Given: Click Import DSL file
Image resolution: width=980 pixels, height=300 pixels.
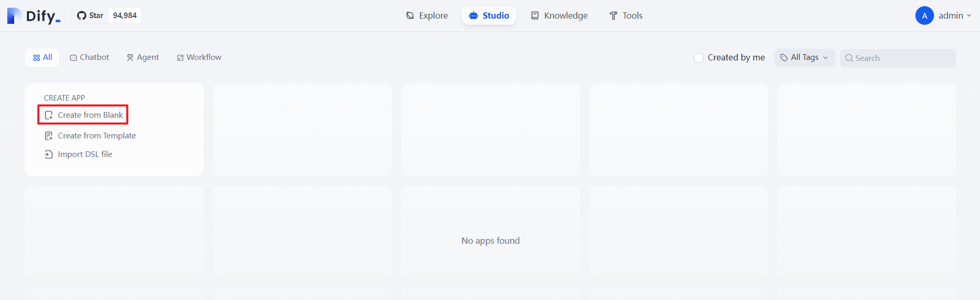Looking at the screenshot, I should click(78, 154).
